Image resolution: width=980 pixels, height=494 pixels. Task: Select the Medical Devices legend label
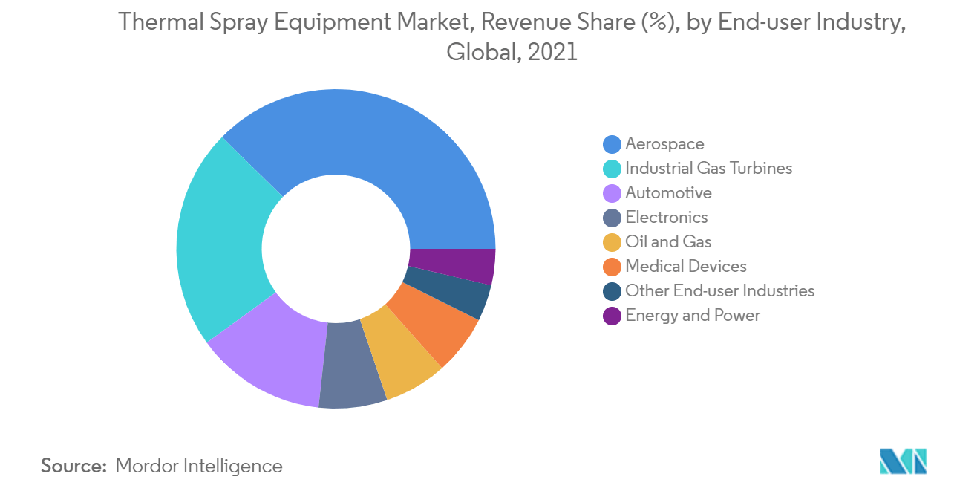[686, 266]
